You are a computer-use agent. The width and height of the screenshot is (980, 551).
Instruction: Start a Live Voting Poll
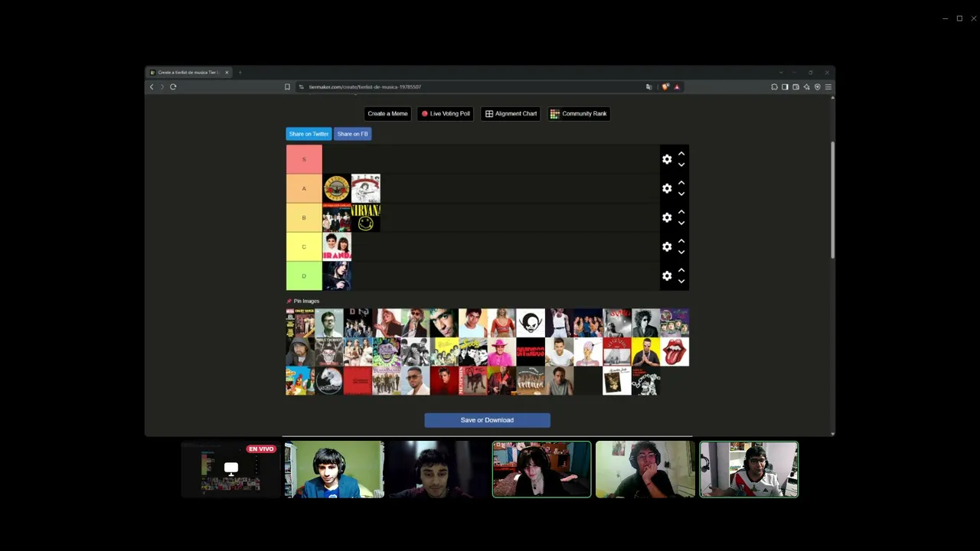pyautogui.click(x=446, y=114)
